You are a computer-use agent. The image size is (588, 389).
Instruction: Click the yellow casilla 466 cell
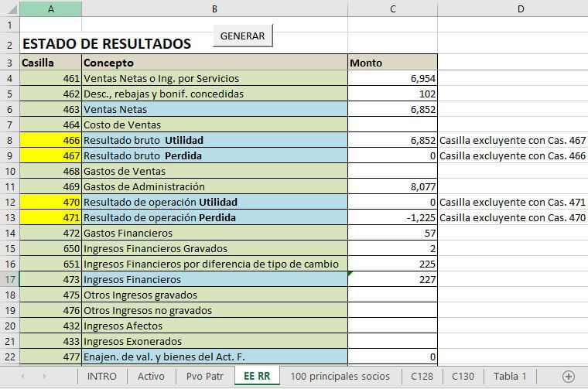point(50,140)
